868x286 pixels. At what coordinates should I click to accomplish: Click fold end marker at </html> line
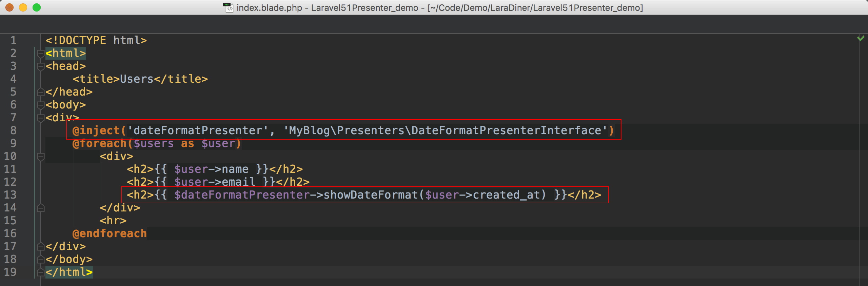tap(41, 272)
